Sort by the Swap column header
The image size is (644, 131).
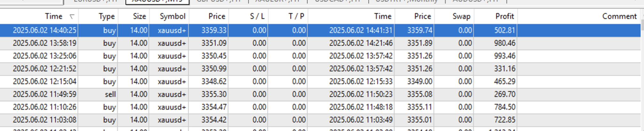[461, 17]
